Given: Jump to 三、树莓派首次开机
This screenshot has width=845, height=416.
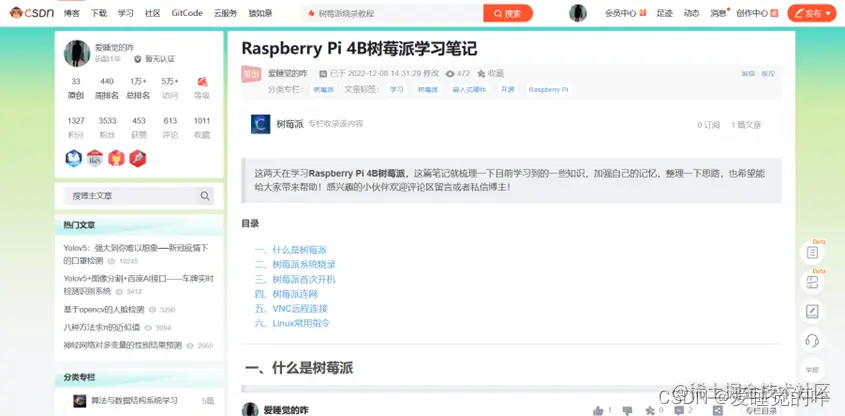Looking at the screenshot, I should [x=295, y=280].
